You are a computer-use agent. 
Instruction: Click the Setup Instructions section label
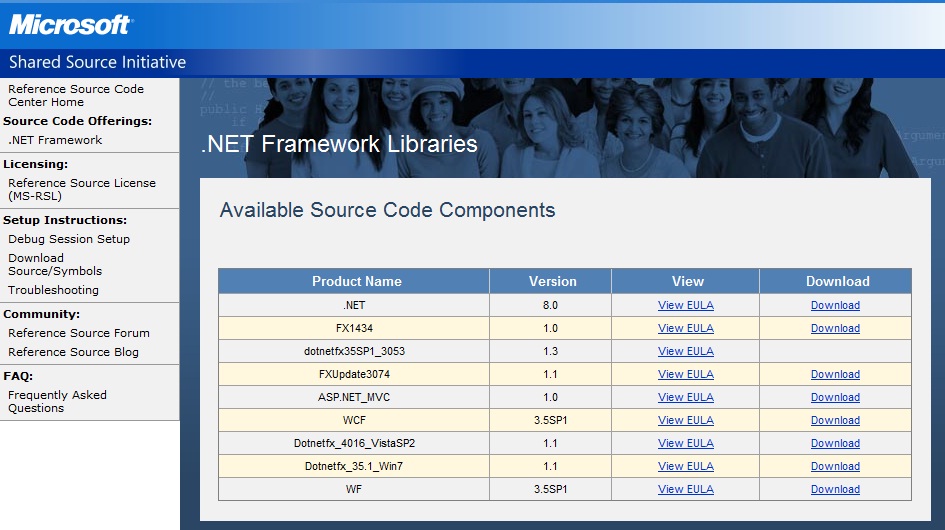(x=65, y=220)
